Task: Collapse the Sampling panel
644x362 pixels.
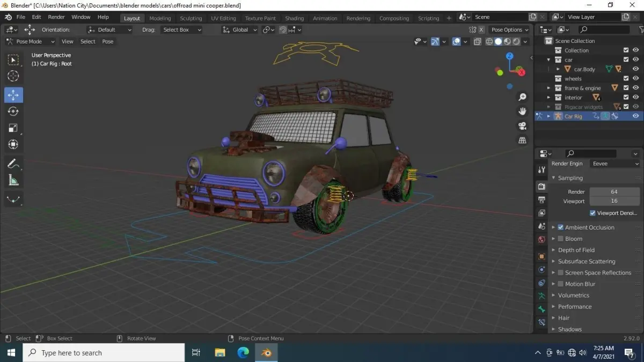Action: coord(570,178)
